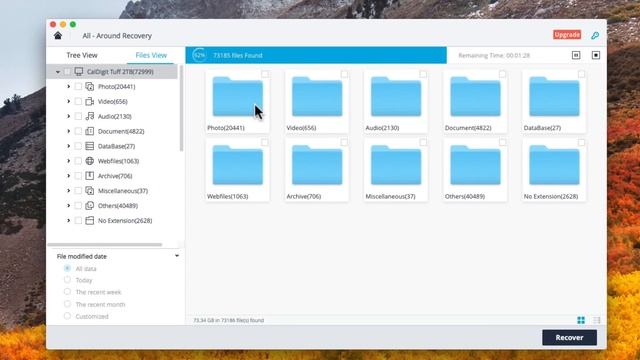
Task: Tick the Video folder thumbnail checkbox
Action: [x=344, y=74]
